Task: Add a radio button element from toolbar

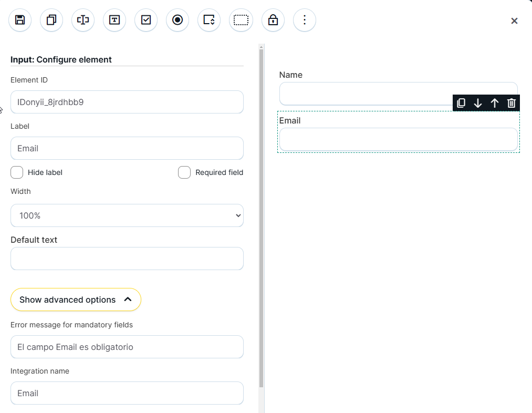Action: (x=178, y=20)
